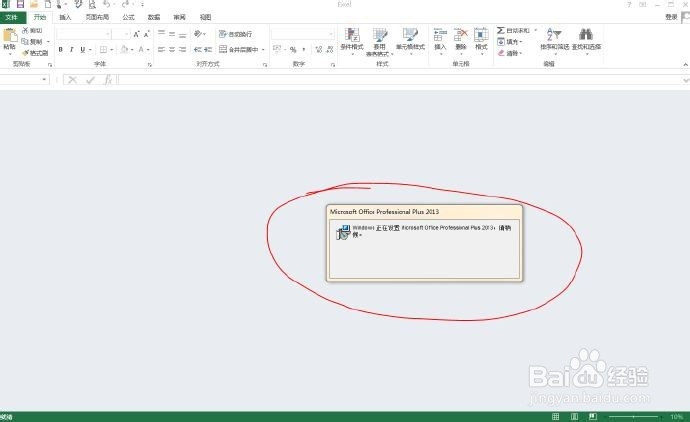The height and width of the screenshot is (422, 690).
Task: Click the fill color bucket icon
Action: 125,49
